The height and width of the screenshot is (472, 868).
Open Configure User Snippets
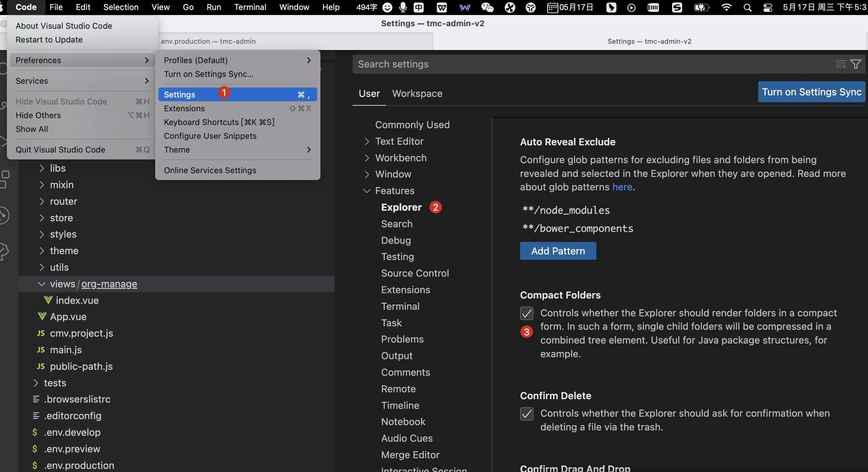[237, 136]
